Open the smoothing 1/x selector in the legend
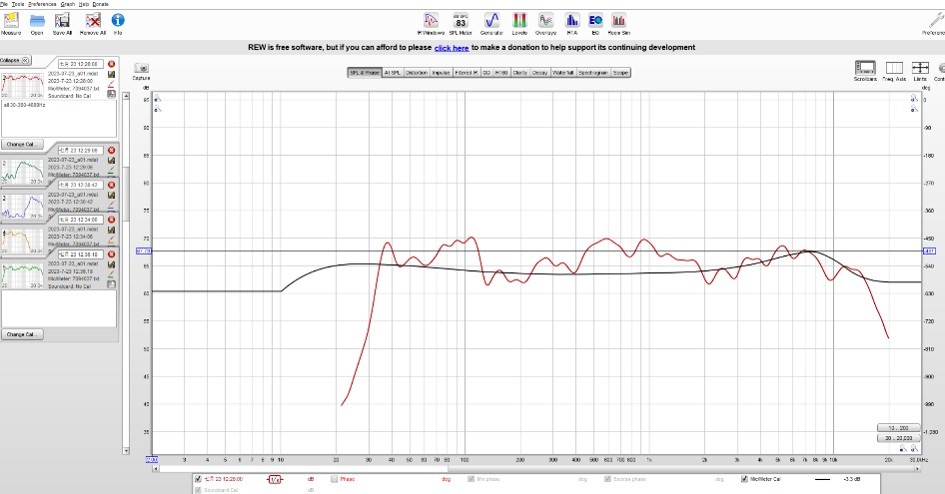Viewport: 945px width, 494px height. (275, 480)
